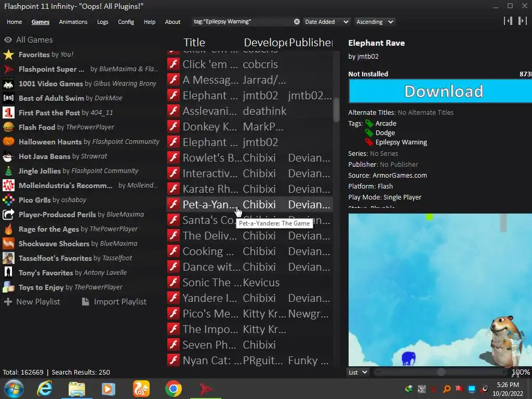Select the Flash Food burger icon
This screenshot has height=399, width=532.
coord(8,127)
